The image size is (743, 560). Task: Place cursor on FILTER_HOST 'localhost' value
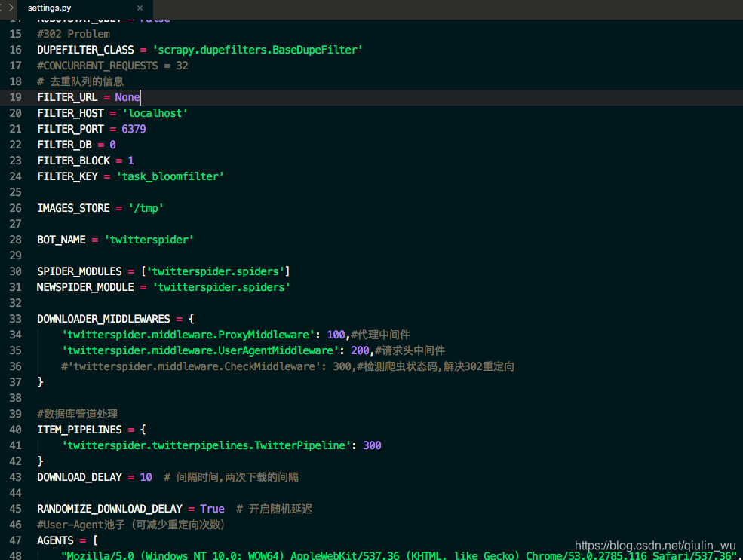click(x=155, y=113)
